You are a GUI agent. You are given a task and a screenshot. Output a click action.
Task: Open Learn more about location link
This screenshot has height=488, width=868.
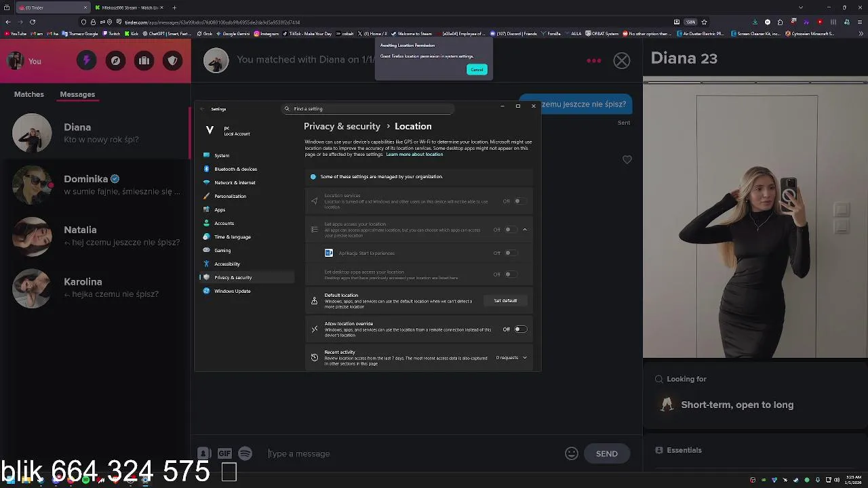pyautogui.click(x=414, y=155)
